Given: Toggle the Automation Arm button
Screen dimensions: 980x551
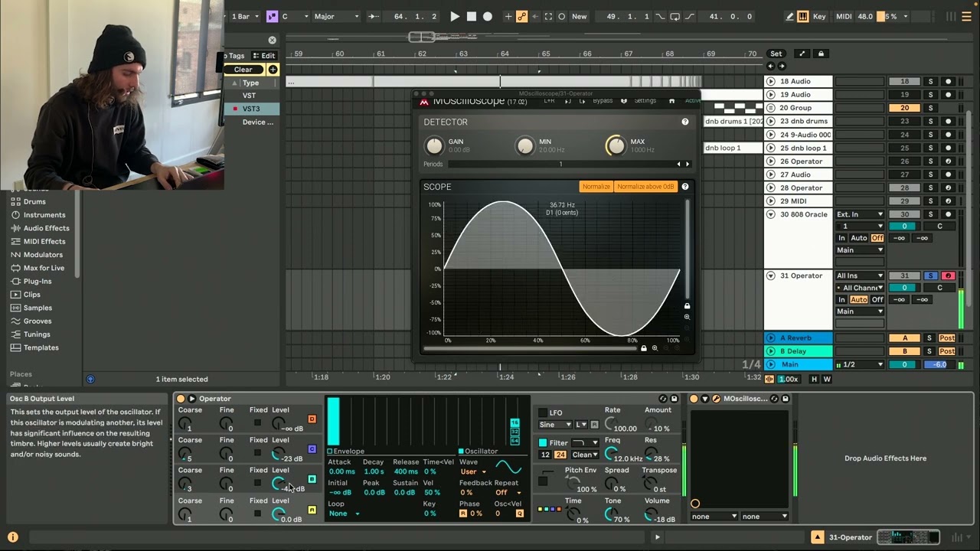Looking at the screenshot, I should tap(522, 16).
